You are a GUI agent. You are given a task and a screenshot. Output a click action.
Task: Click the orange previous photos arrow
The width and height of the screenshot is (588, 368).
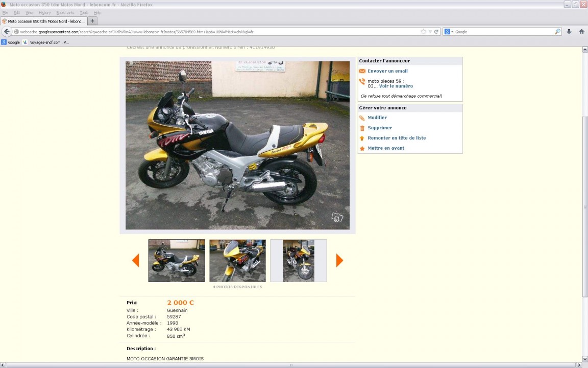tap(135, 261)
